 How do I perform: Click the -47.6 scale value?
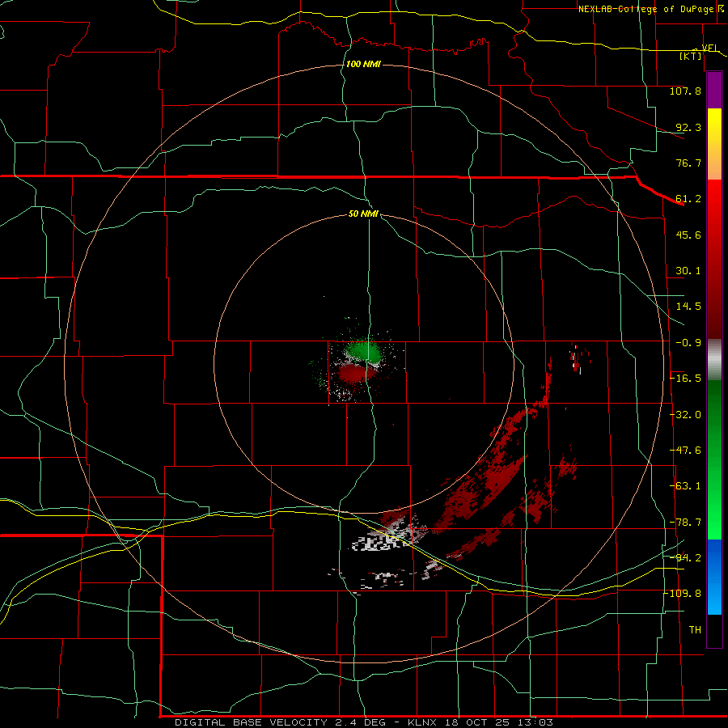click(686, 451)
